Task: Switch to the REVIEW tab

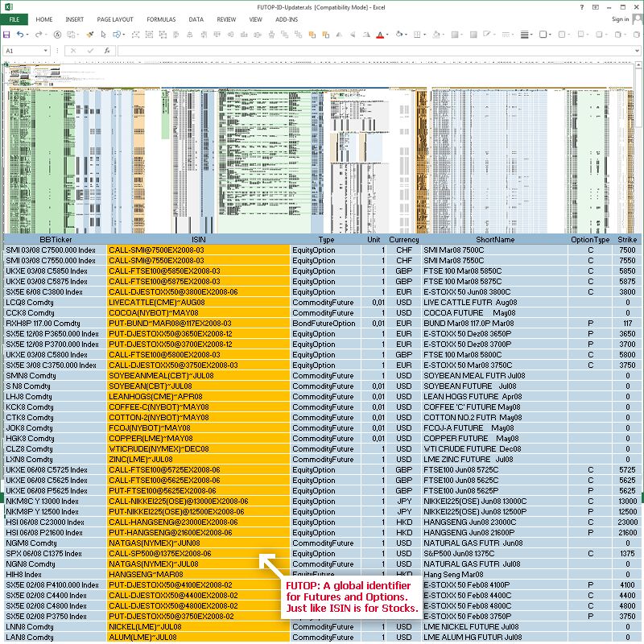Action: tap(226, 19)
